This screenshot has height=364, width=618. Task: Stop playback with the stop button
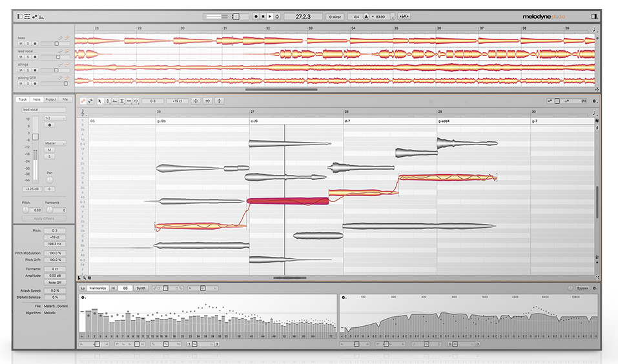(x=263, y=17)
